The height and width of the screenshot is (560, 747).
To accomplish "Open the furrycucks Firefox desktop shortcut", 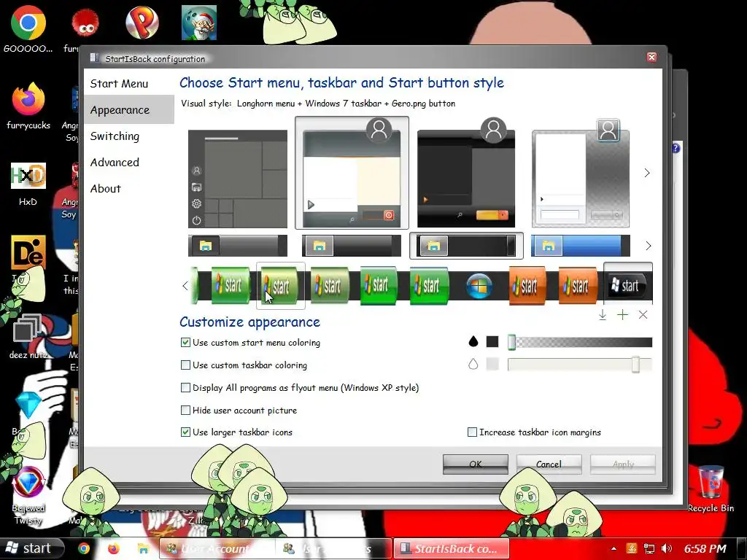I will click(28, 106).
